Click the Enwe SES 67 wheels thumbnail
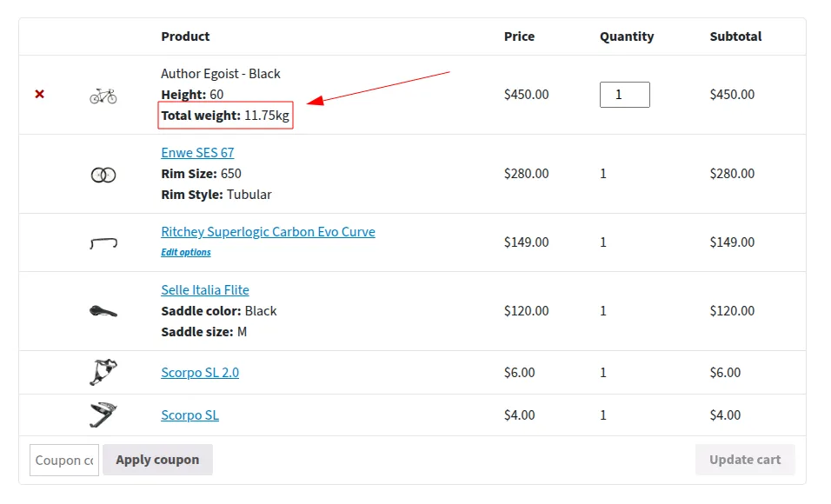This screenshot has width=831, height=504. tap(103, 175)
